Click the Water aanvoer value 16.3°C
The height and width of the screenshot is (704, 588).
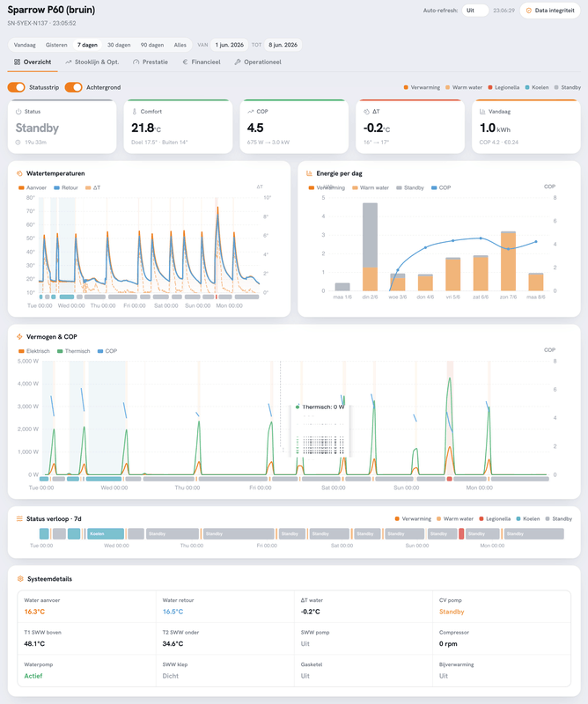(x=34, y=612)
